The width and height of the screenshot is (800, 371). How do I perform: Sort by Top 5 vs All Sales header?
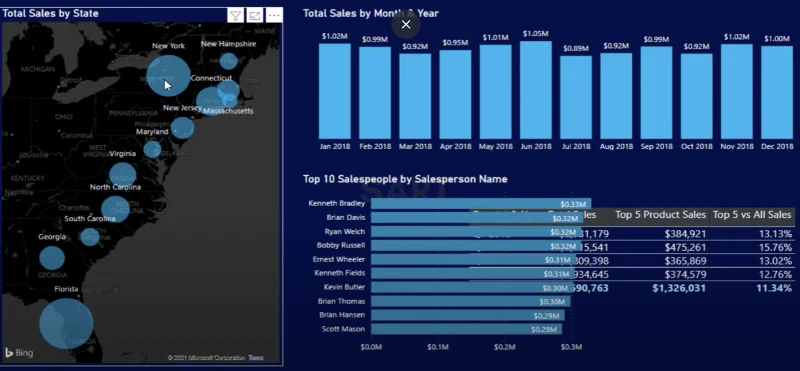[752, 215]
